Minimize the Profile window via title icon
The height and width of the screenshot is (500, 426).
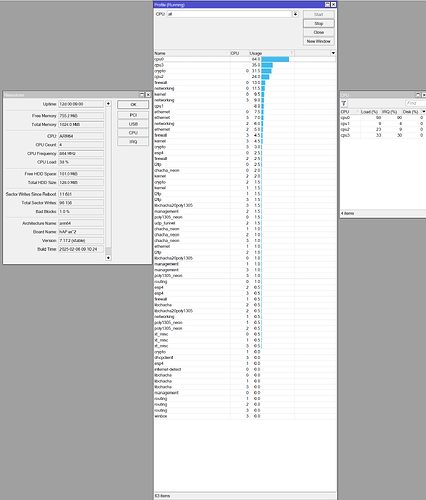point(327,4)
